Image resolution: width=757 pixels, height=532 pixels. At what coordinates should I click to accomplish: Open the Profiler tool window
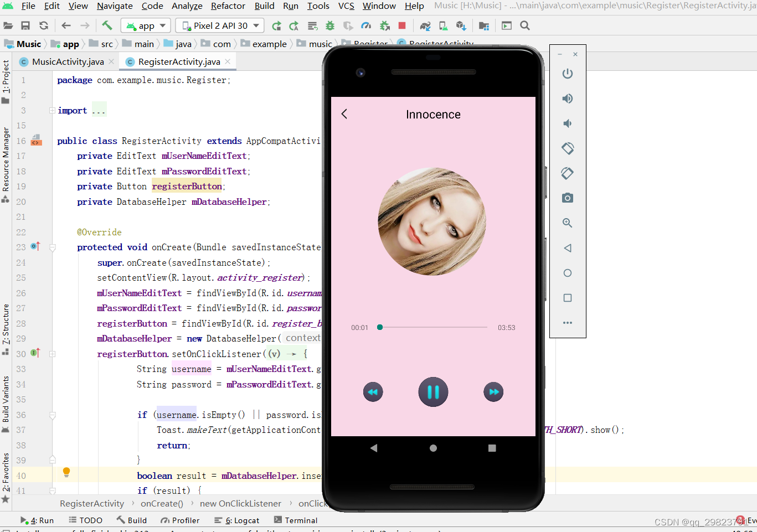[180, 520]
